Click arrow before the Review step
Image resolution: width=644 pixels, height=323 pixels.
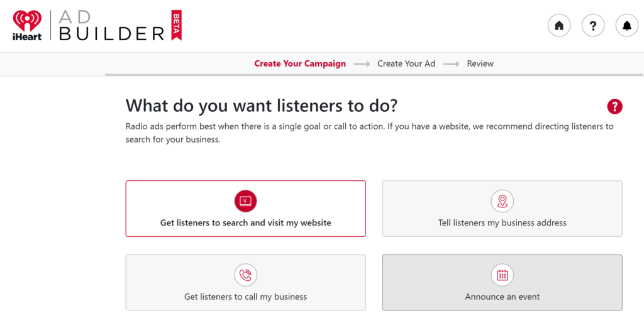pyautogui.click(x=451, y=64)
